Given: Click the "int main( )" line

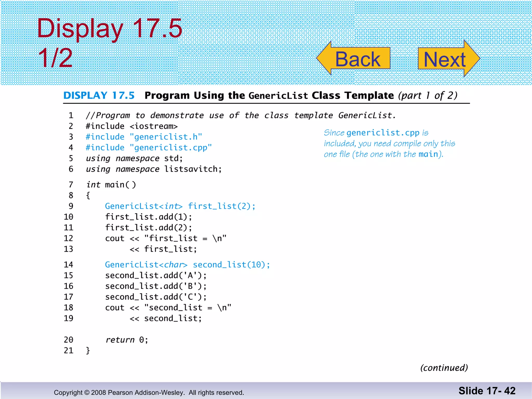Looking at the screenshot, I should (111, 185).
